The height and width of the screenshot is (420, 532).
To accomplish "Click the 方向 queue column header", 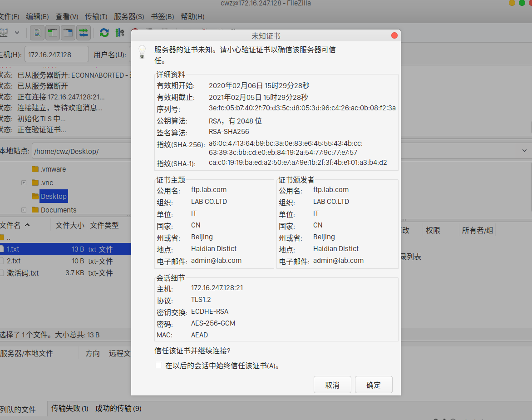I will point(92,353).
